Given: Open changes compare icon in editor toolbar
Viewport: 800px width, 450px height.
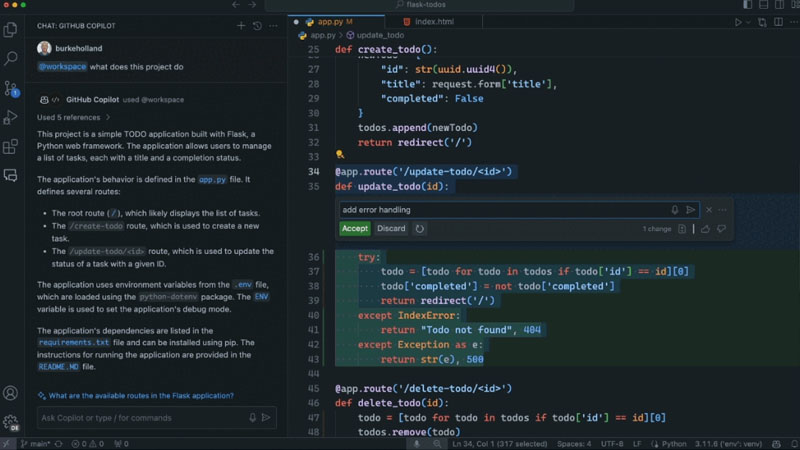Looking at the screenshot, I should pos(762,22).
